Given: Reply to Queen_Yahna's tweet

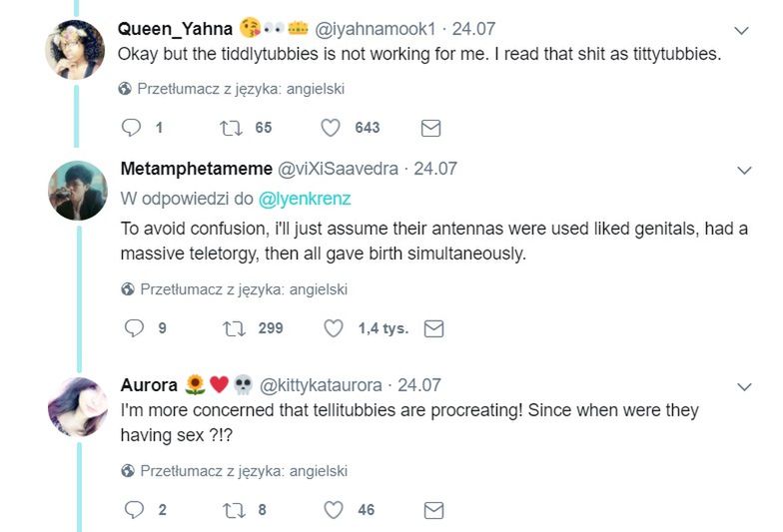Looking at the screenshot, I should pyautogui.click(x=132, y=128).
